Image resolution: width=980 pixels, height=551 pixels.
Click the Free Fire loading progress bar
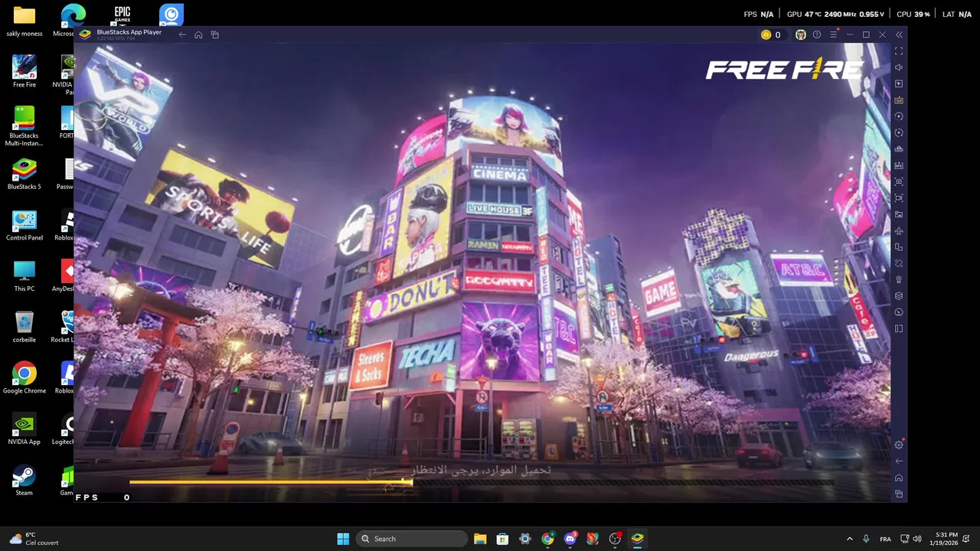click(482, 483)
